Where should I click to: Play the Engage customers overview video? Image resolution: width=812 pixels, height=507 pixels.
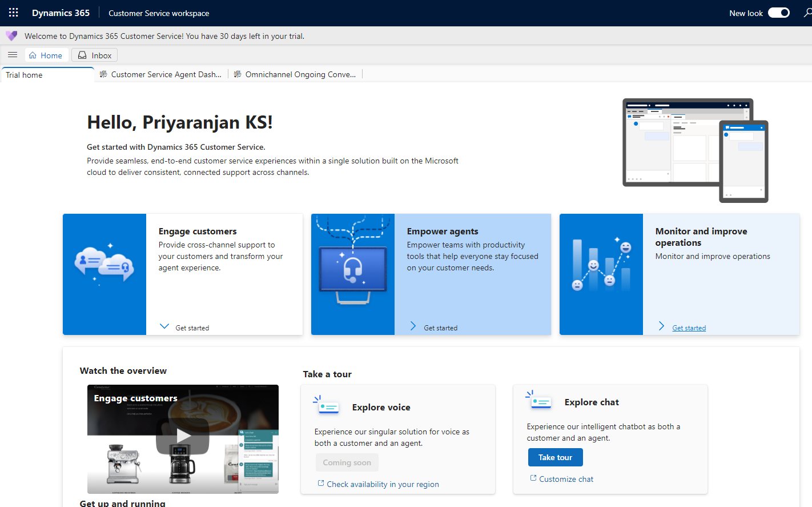pos(183,436)
